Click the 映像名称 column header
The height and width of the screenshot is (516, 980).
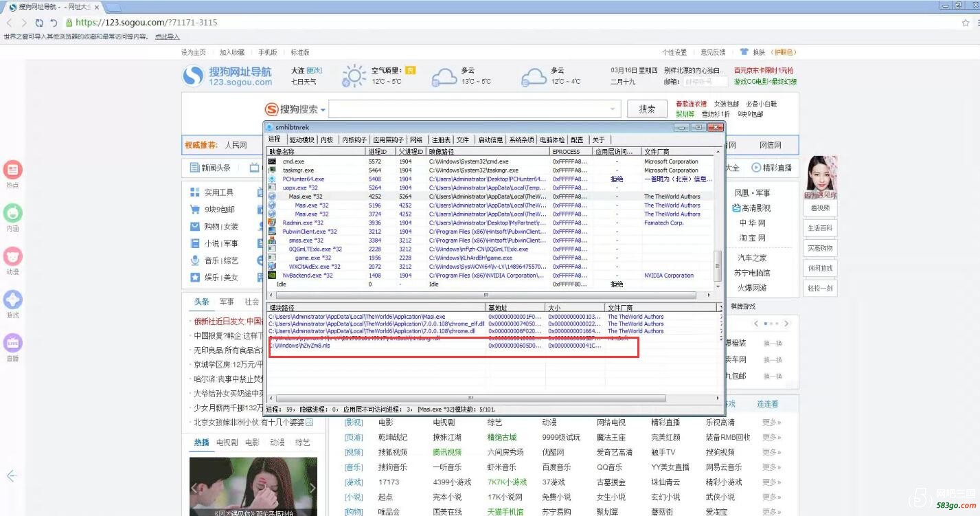pos(317,152)
